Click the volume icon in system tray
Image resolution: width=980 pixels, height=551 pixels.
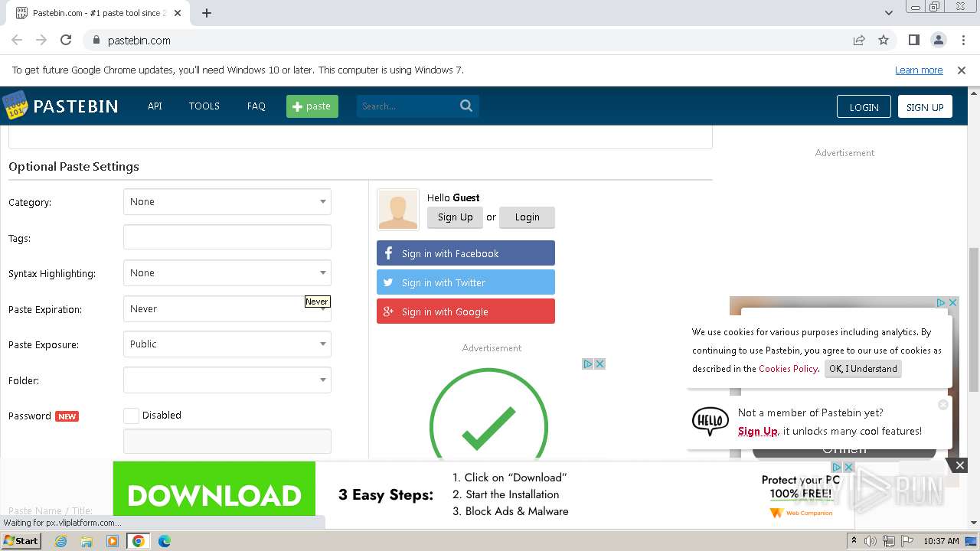871,541
